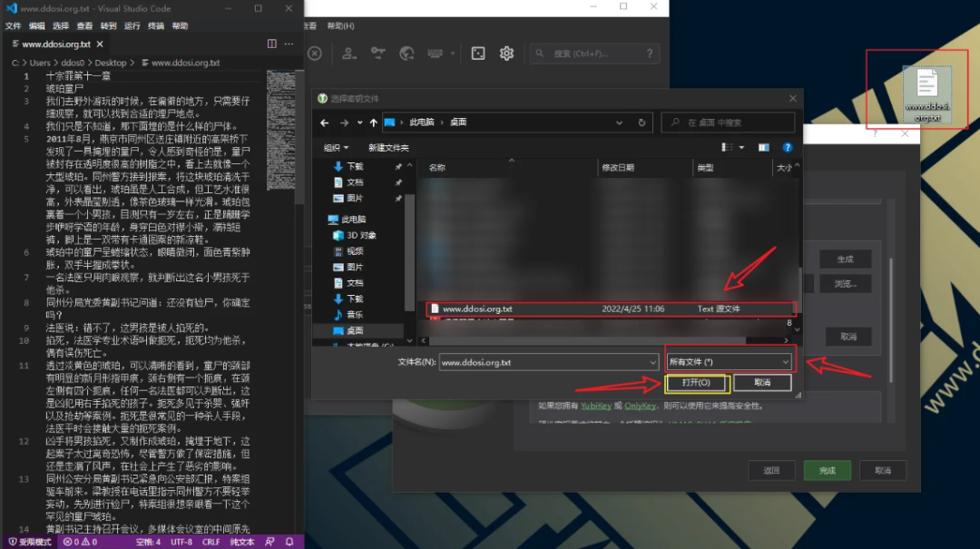Click the 返回 button in KeePassXC wizard
This screenshot has width=980, height=549.
tap(772, 470)
